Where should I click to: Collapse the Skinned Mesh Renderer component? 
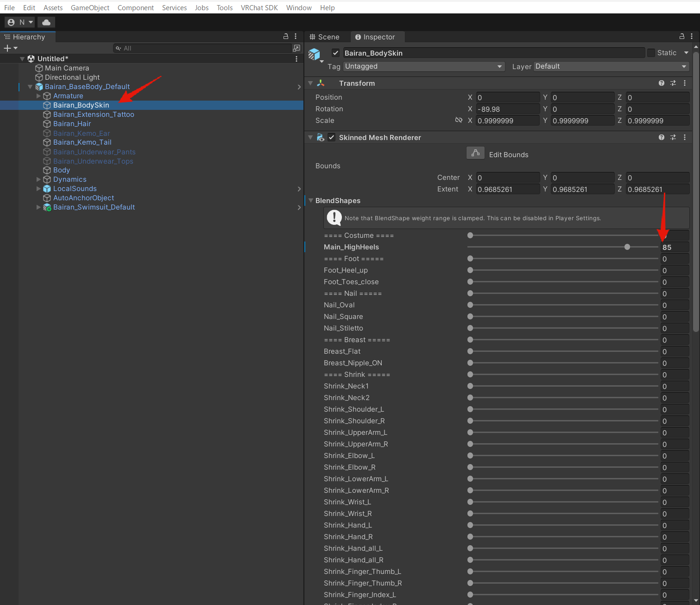(x=310, y=137)
